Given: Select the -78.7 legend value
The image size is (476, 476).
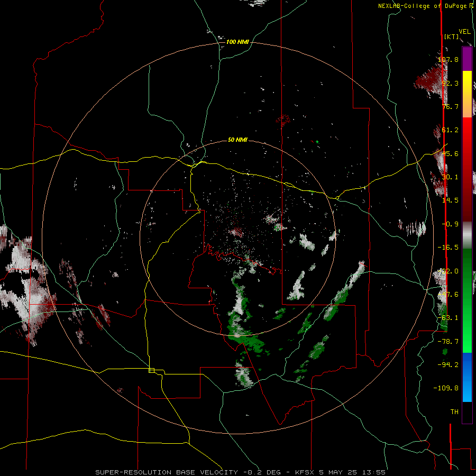Looking at the screenshot, I should (448, 342).
